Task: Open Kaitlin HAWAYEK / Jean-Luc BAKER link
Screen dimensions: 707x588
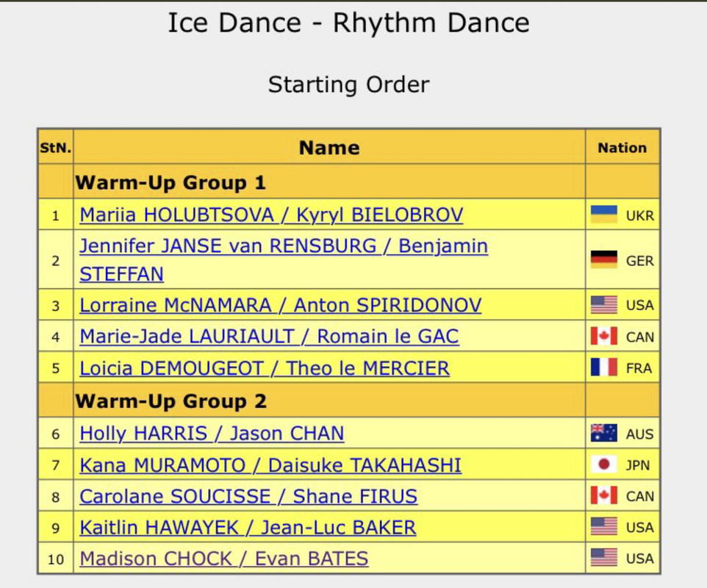Action: (x=248, y=528)
